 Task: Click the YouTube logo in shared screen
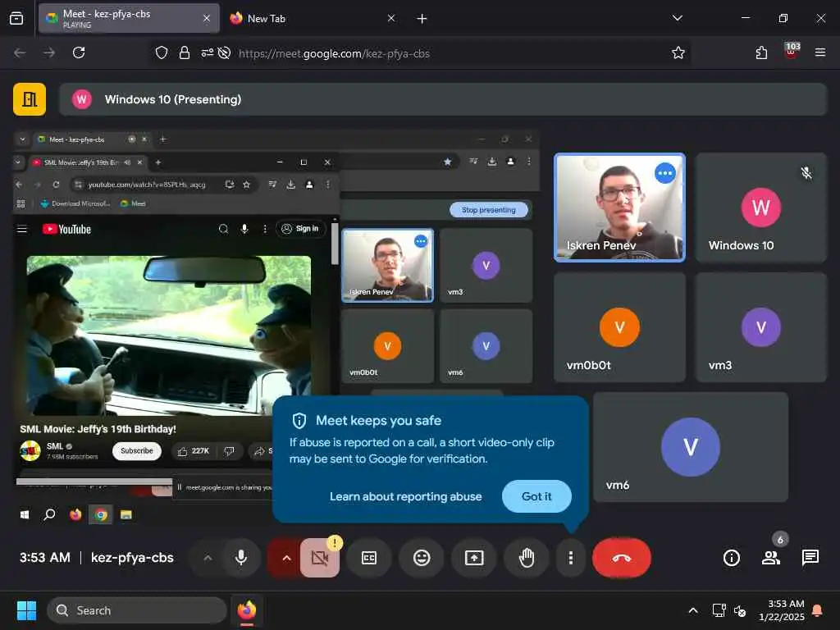coord(67,230)
